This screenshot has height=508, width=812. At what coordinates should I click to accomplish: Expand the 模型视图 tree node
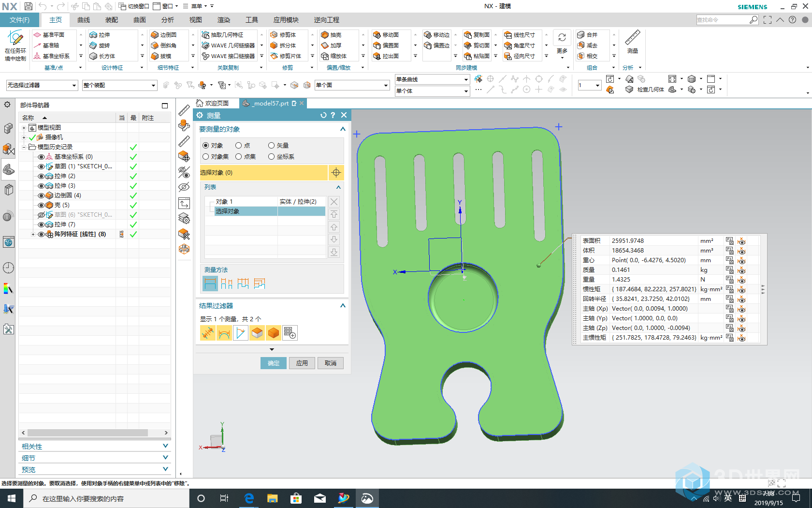click(x=24, y=128)
